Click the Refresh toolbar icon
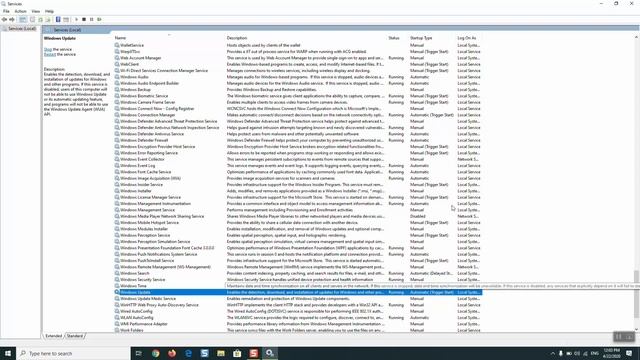Viewport: 640px width, 360px height. (x=40, y=20)
